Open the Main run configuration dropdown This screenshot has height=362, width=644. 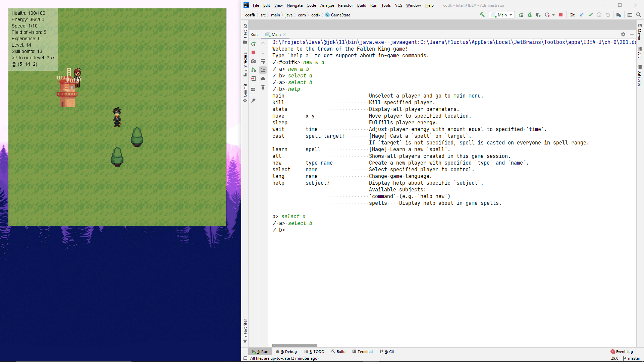tap(502, 15)
